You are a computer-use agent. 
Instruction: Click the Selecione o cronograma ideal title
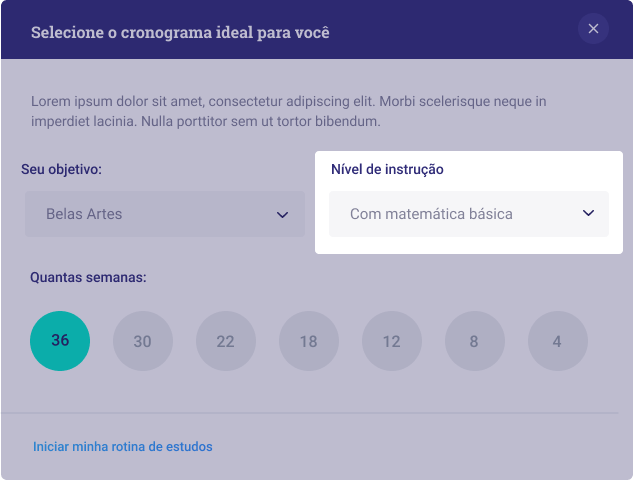coord(180,33)
